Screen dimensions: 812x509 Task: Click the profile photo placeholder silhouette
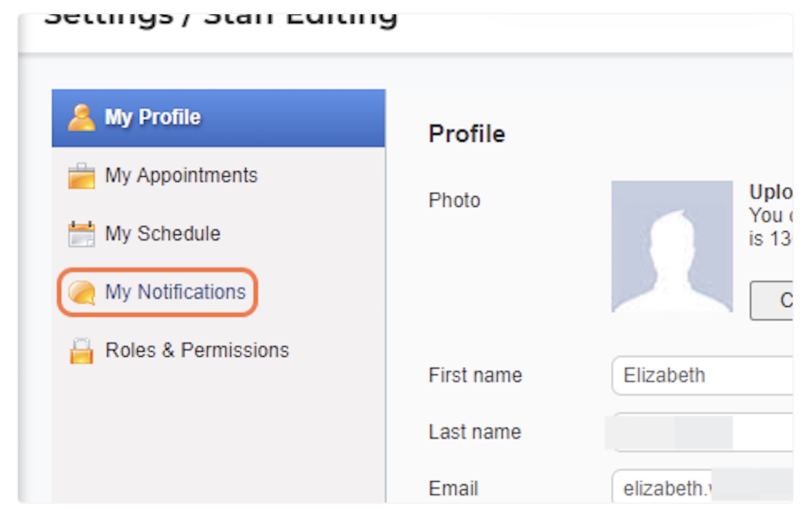[x=672, y=246]
